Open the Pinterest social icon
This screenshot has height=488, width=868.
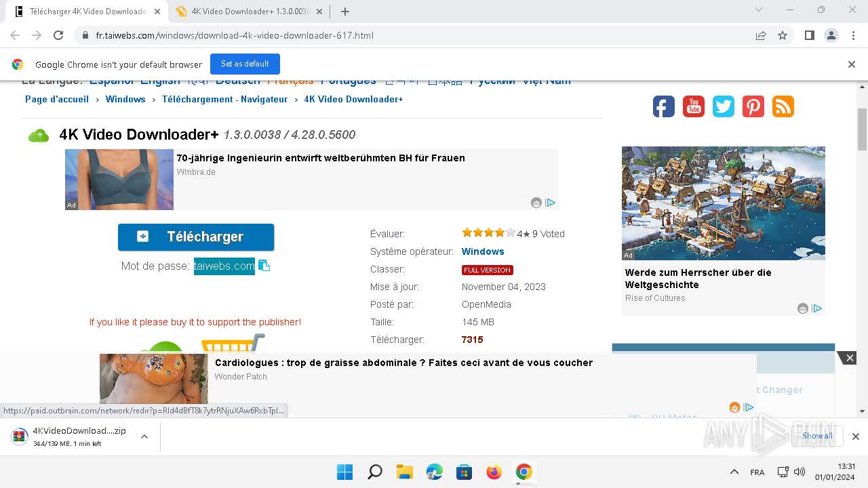click(753, 106)
